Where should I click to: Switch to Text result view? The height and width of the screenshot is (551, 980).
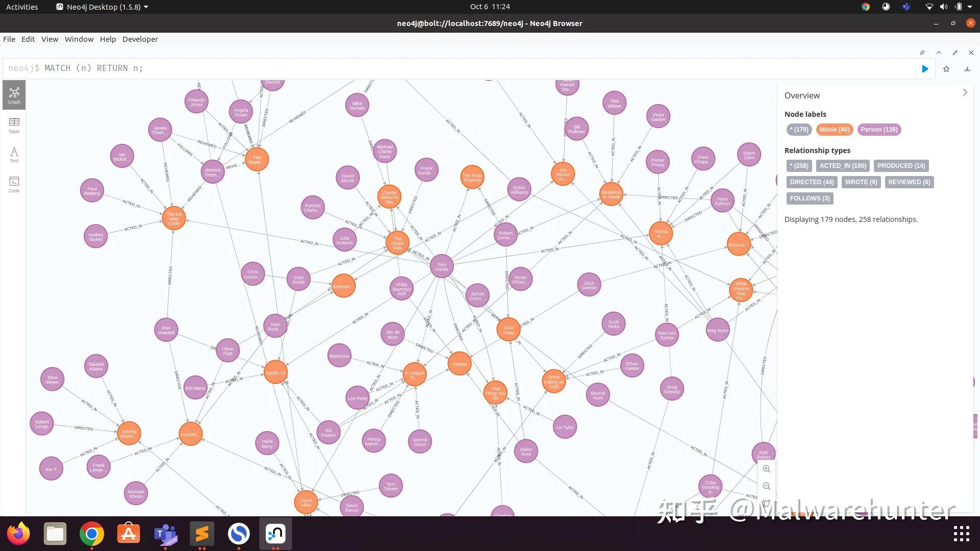click(x=14, y=154)
